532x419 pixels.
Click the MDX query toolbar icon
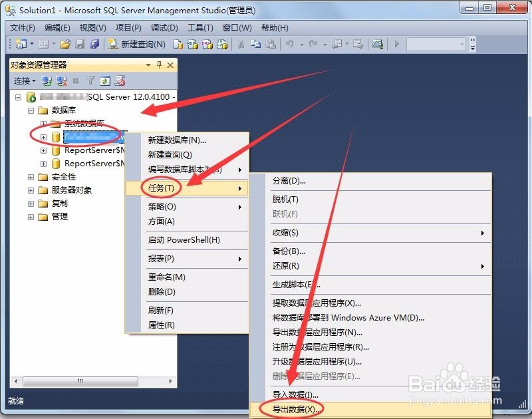tap(193, 44)
